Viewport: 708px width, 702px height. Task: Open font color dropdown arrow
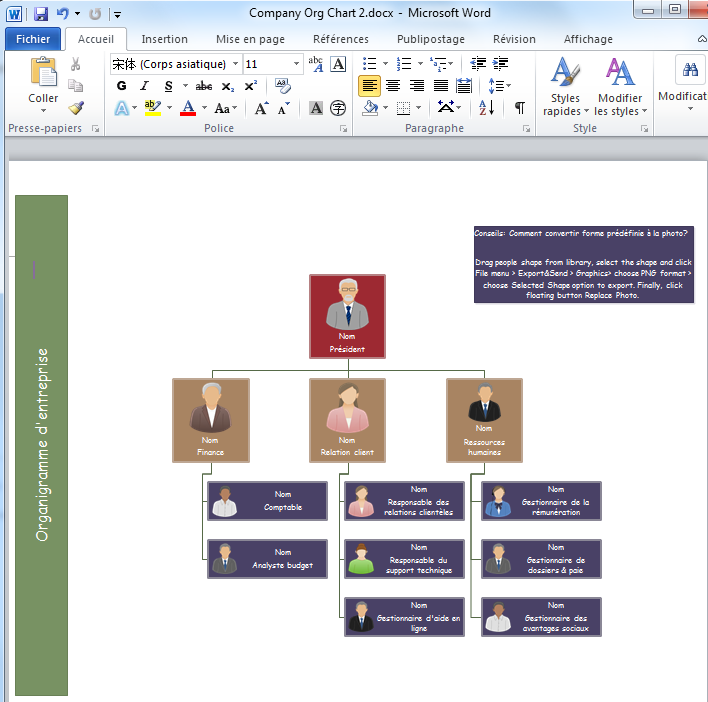coord(205,108)
